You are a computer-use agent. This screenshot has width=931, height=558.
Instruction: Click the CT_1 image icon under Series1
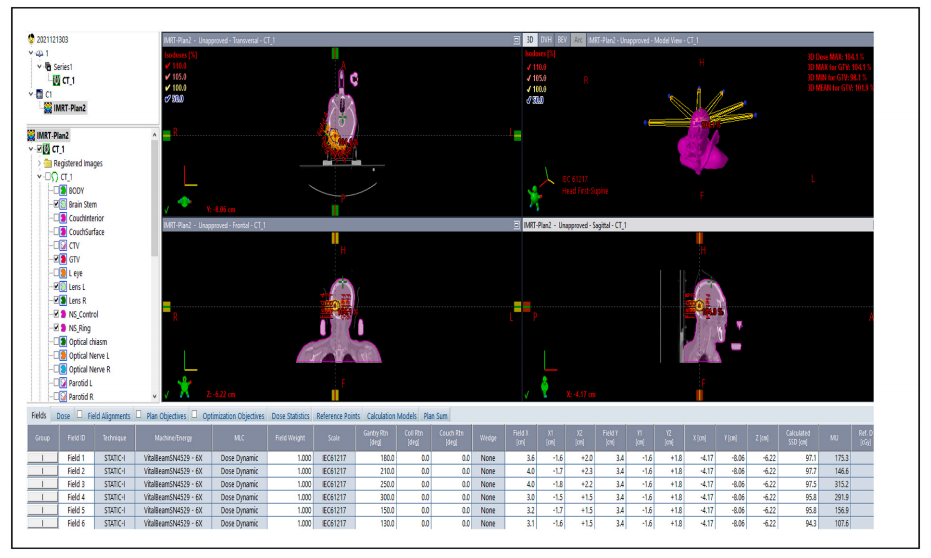pyautogui.click(x=55, y=80)
